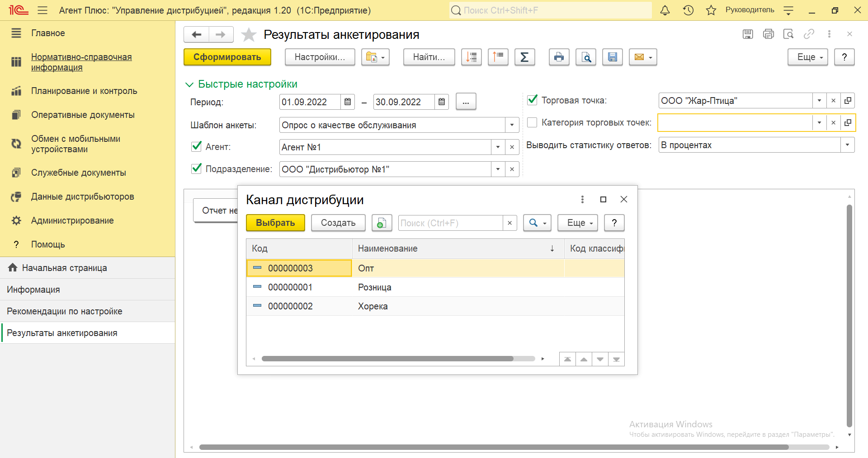
Task: Open history clock icon in title bar
Action: tap(688, 10)
